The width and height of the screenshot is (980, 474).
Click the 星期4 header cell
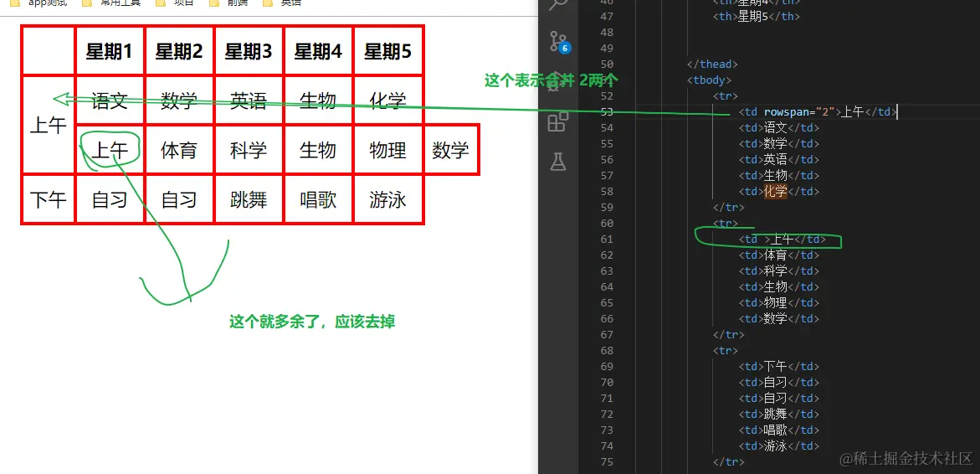(318, 50)
